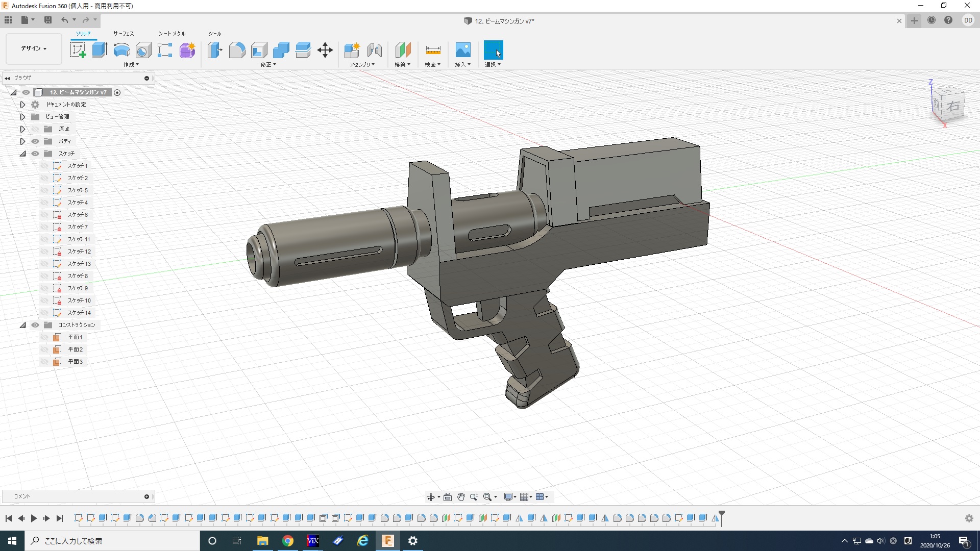This screenshot has height=551, width=980.
Task: Choose the Revolve tool icon
Action: (x=121, y=50)
